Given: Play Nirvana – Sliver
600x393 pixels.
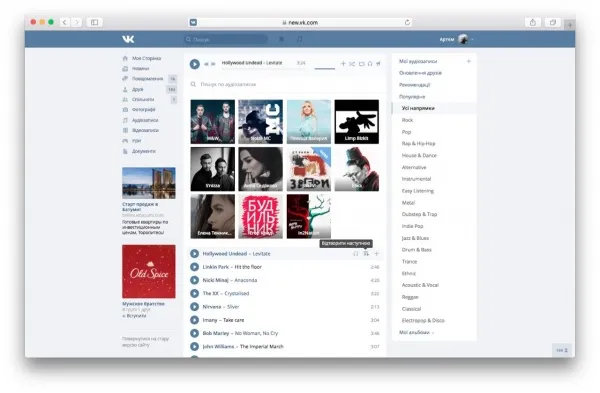Looking at the screenshot, I should pyautogui.click(x=195, y=307).
